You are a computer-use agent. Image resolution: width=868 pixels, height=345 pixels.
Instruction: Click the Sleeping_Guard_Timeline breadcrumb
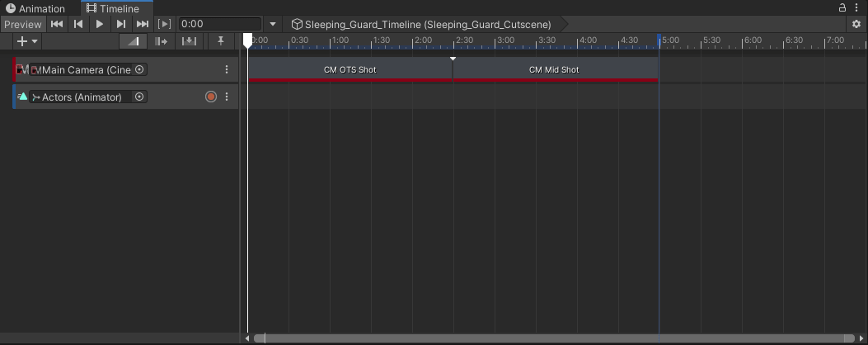pos(421,25)
